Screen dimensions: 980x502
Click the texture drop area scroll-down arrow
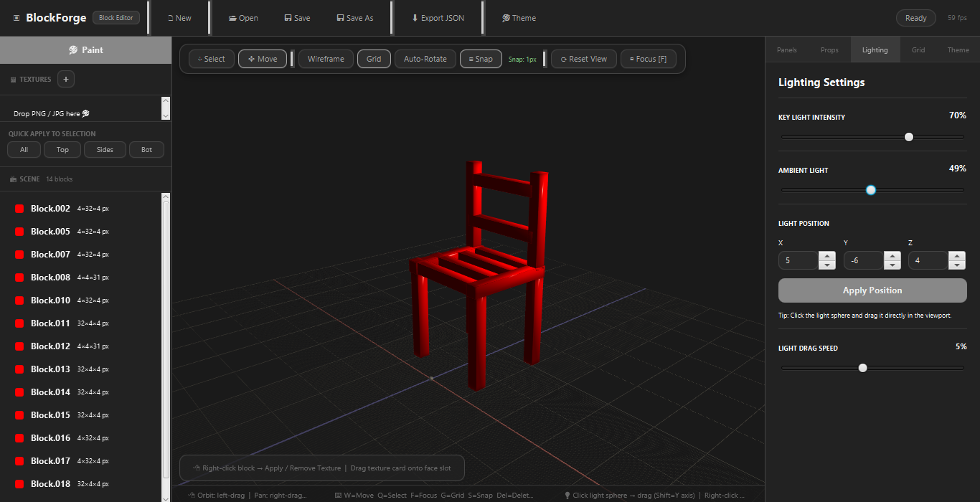166,115
